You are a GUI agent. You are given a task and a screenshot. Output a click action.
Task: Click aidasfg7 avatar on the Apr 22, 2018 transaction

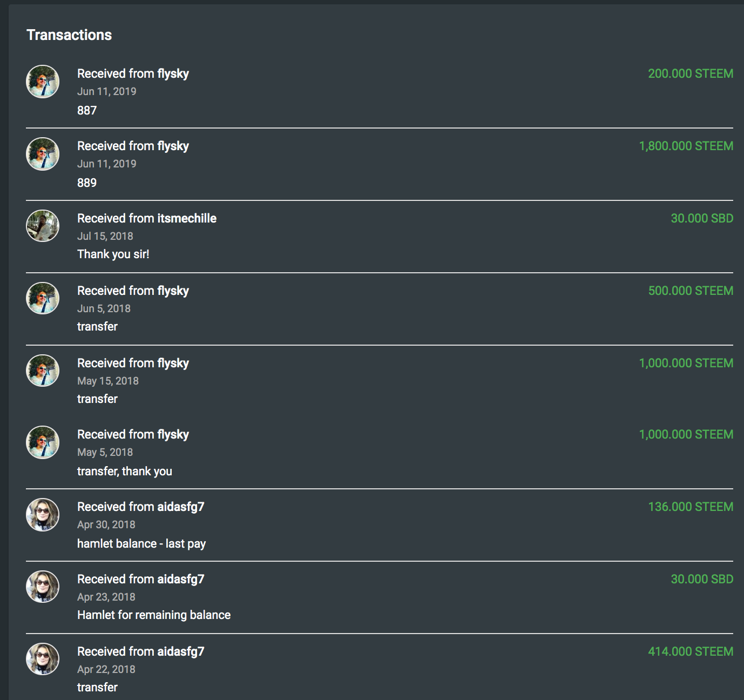click(x=43, y=659)
